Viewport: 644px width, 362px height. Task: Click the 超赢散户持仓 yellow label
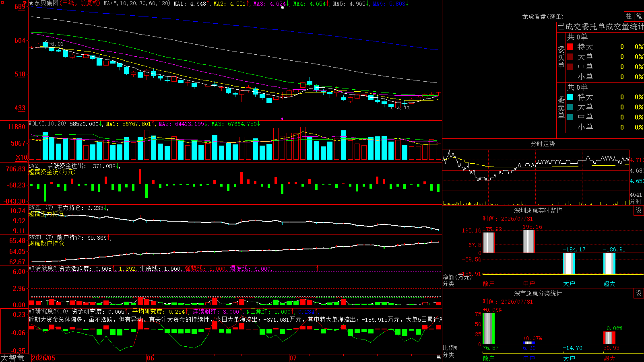pos(46,243)
